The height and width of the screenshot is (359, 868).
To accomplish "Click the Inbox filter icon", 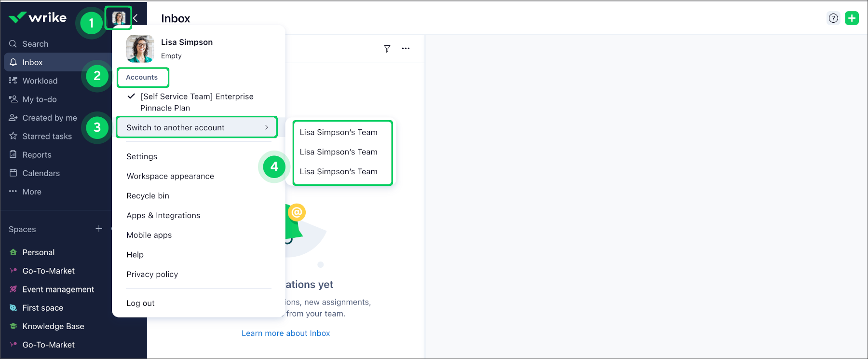I will click(387, 49).
